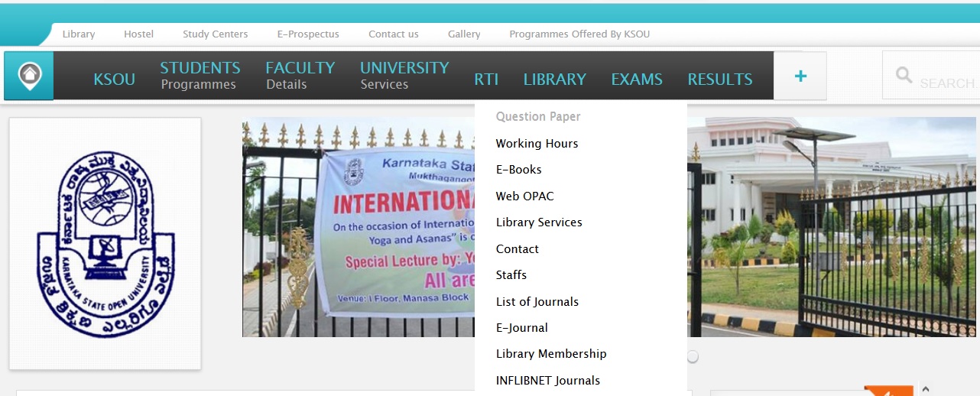Viewport: 980px width, 396px height.
Task: Open Programmes Offered By KSOU link
Action: coord(579,34)
